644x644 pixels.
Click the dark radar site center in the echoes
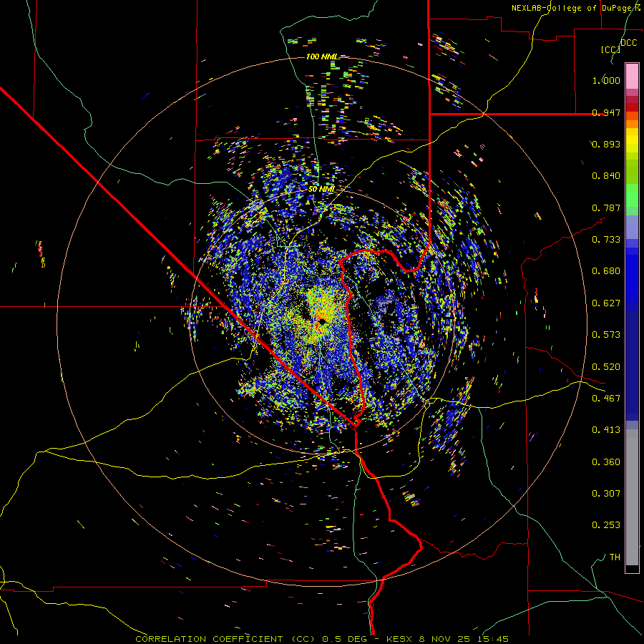321,320
